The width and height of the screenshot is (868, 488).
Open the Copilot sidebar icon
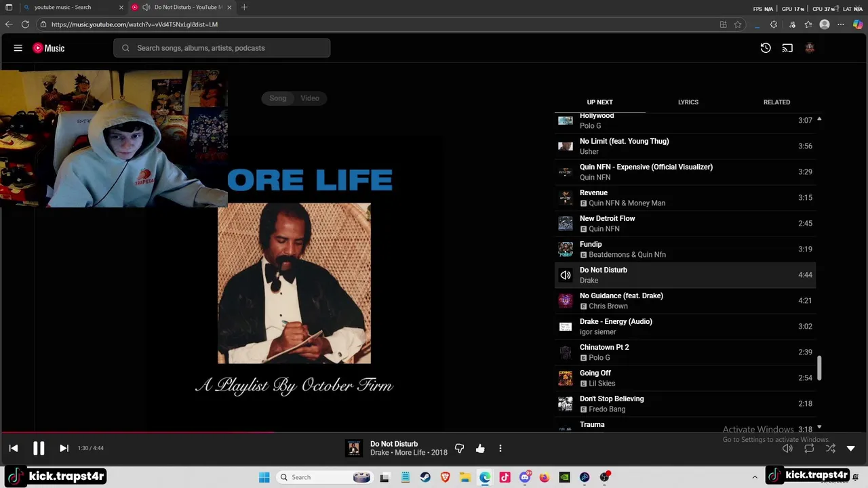[x=858, y=24]
